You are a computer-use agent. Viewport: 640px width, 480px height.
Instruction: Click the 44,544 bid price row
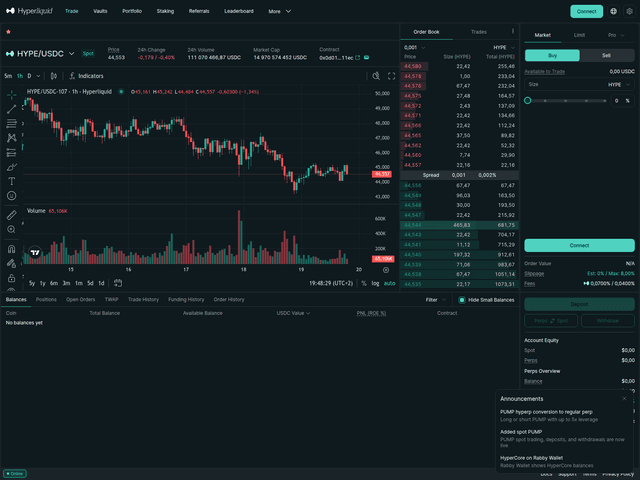pyautogui.click(x=460, y=225)
